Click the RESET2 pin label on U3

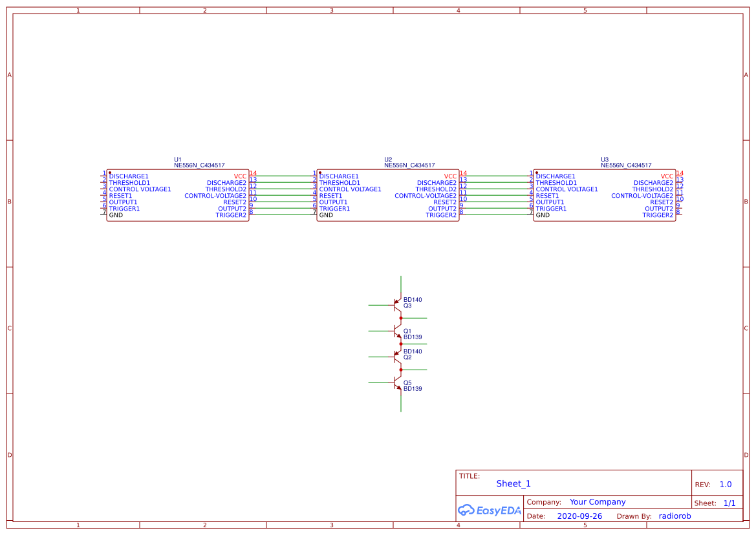662,202
